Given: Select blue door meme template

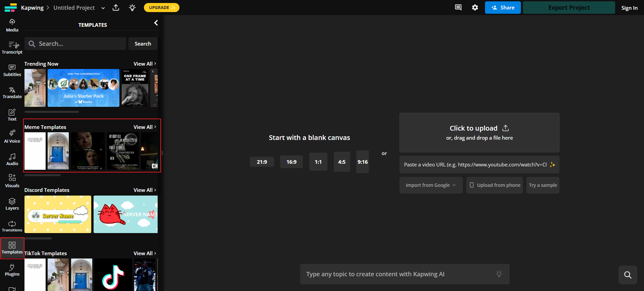Looking at the screenshot, I should tap(58, 151).
